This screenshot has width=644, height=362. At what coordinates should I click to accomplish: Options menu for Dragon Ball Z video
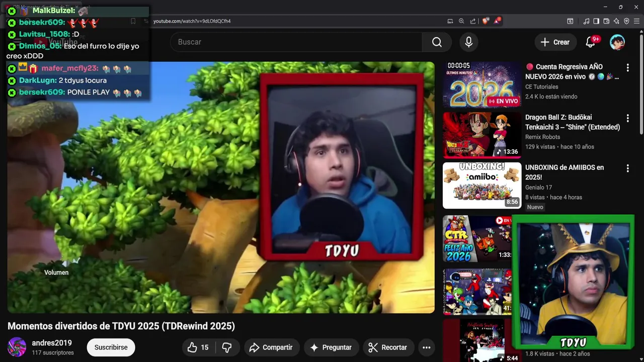[x=627, y=118]
